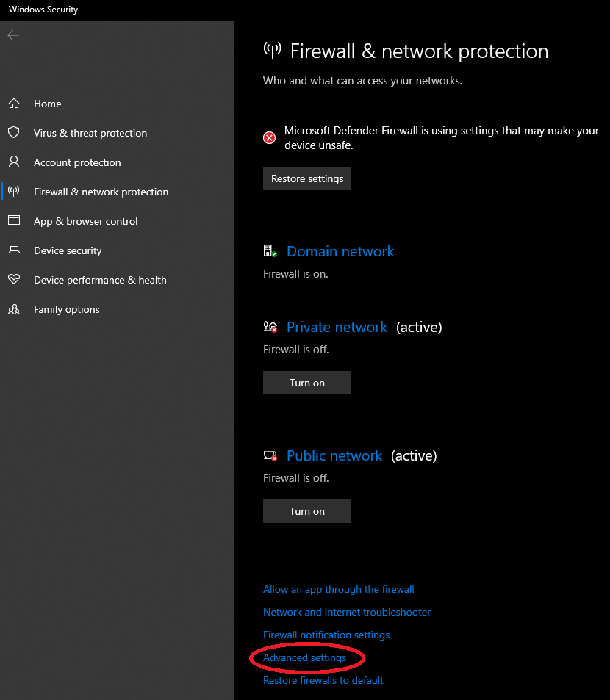Open Device performance & health page
The height and width of the screenshot is (700, 610).
(x=100, y=280)
